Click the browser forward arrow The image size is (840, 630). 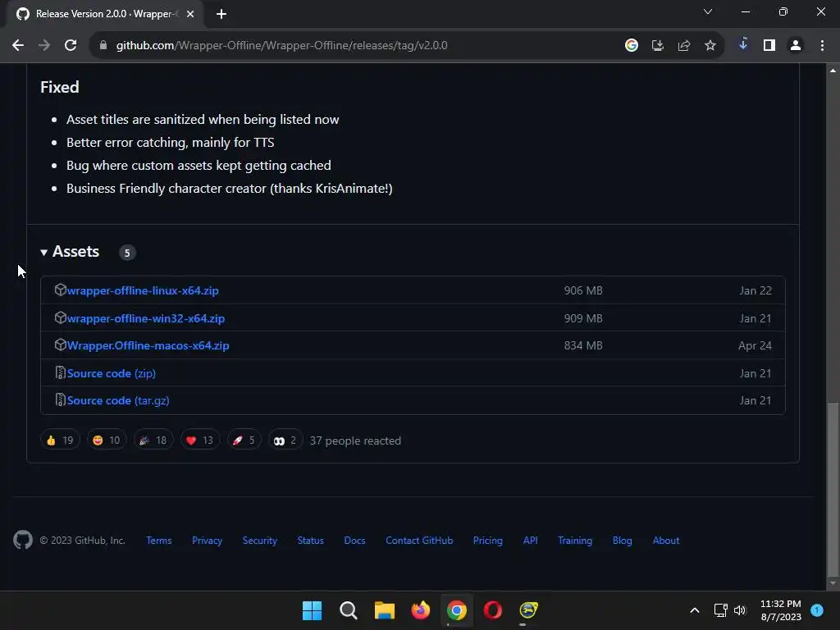[44, 46]
